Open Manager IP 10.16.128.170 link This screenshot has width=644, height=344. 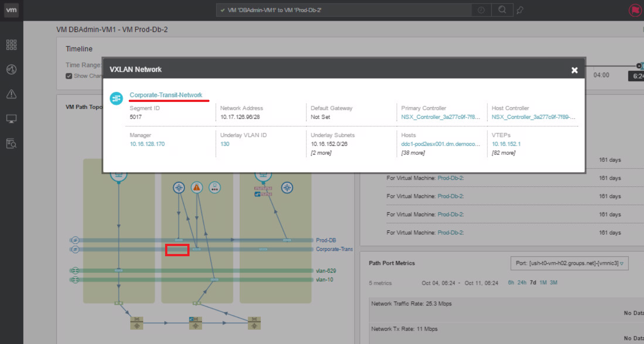point(147,144)
